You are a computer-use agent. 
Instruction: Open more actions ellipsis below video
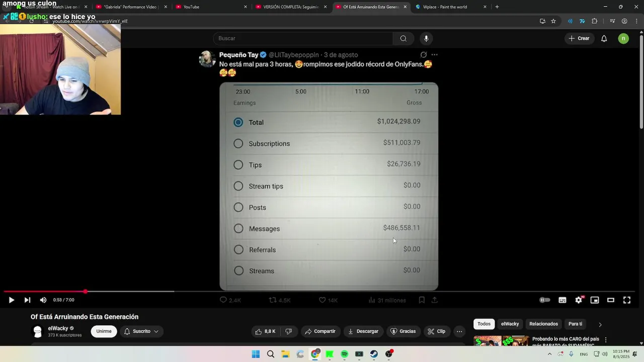(x=459, y=331)
